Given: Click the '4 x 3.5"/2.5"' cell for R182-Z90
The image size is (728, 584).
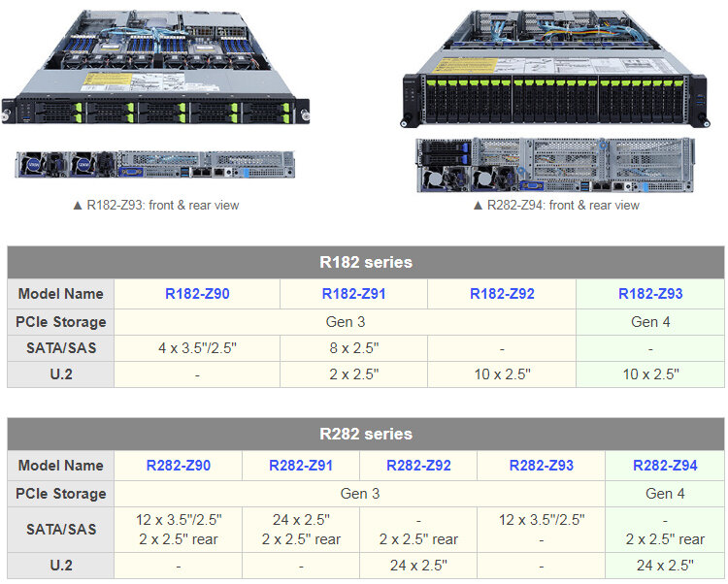Looking at the screenshot, I should click(x=197, y=348).
